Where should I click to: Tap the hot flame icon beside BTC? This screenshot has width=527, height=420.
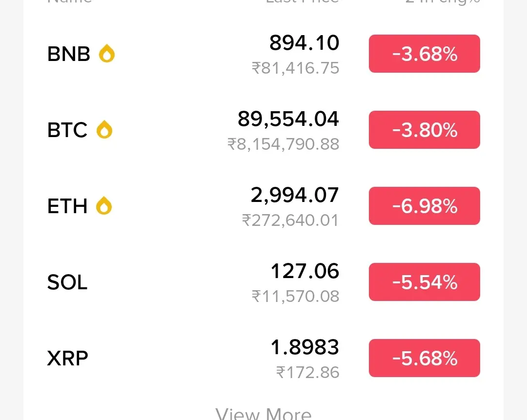tap(104, 130)
